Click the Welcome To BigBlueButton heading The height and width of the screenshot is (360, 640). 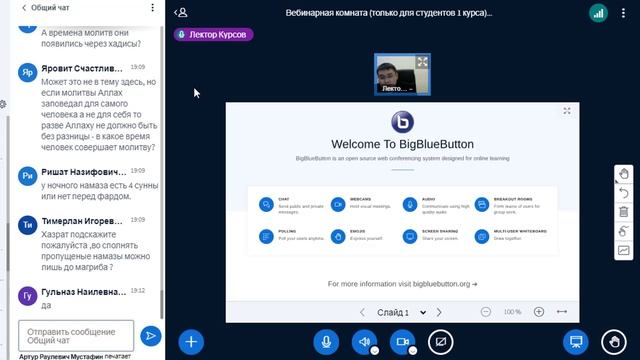click(402, 144)
